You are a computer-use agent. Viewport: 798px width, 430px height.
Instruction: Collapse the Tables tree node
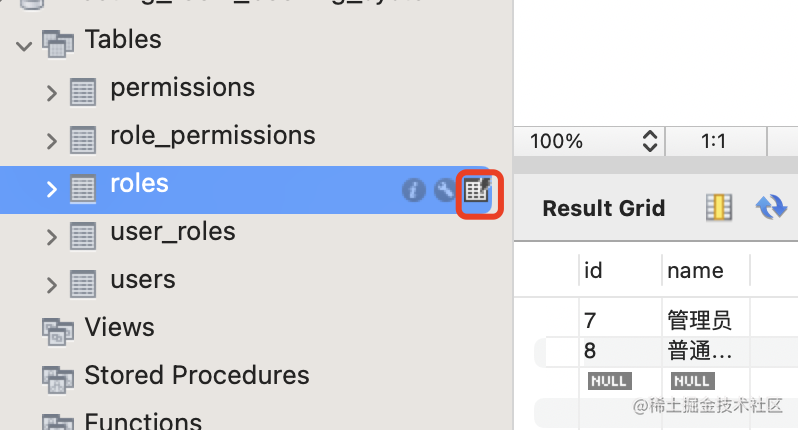click(x=23, y=44)
